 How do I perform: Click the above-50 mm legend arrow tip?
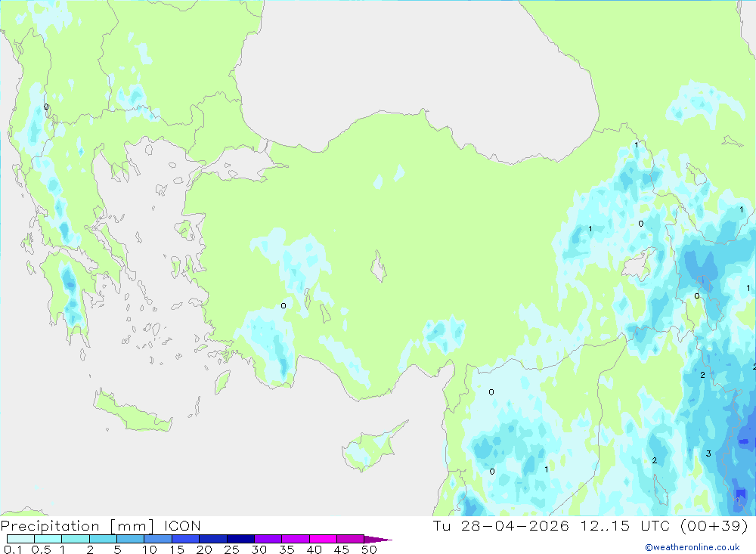pyautogui.click(x=378, y=539)
